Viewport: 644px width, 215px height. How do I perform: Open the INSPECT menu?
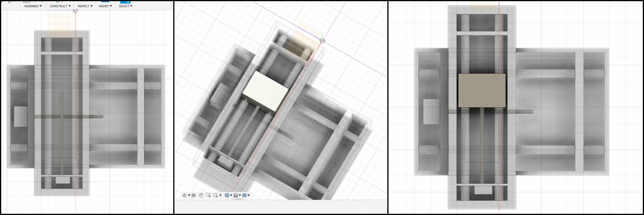[x=85, y=6]
